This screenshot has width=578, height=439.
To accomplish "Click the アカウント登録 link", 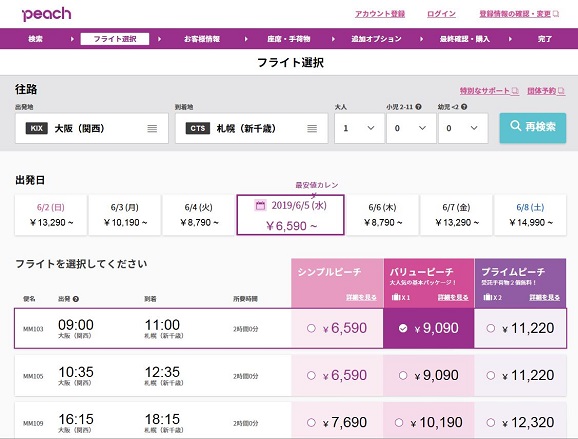I will [380, 14].
